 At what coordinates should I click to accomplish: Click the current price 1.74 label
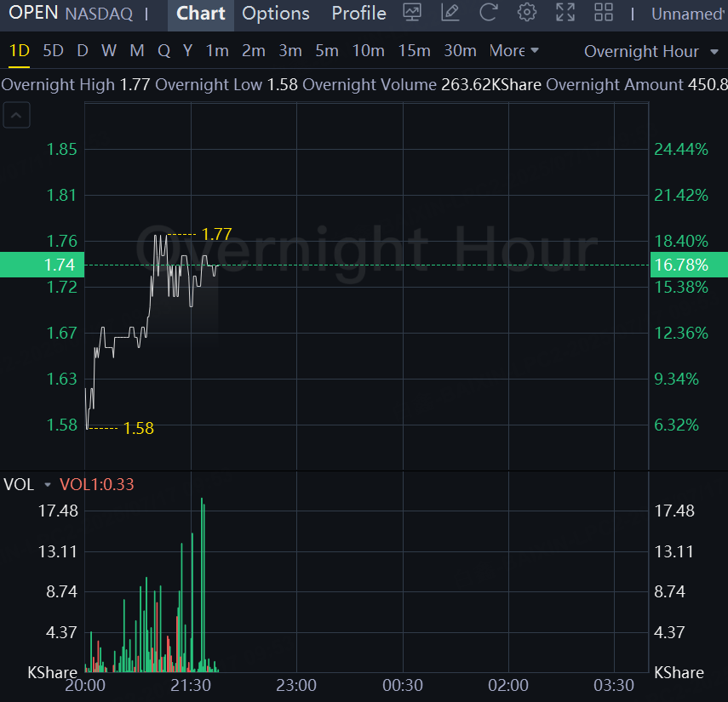(x=42, y=265)
